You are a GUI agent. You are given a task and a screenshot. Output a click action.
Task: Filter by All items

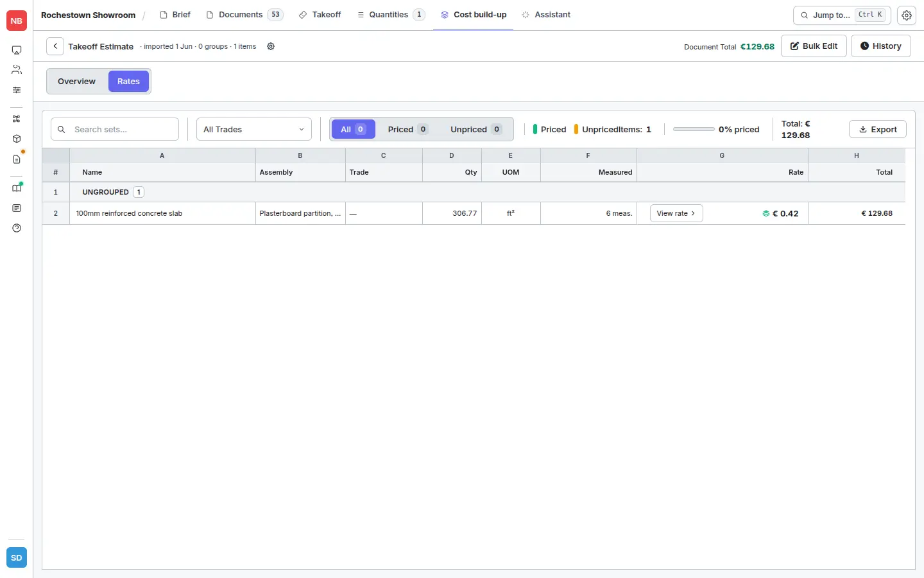(353, 129)
